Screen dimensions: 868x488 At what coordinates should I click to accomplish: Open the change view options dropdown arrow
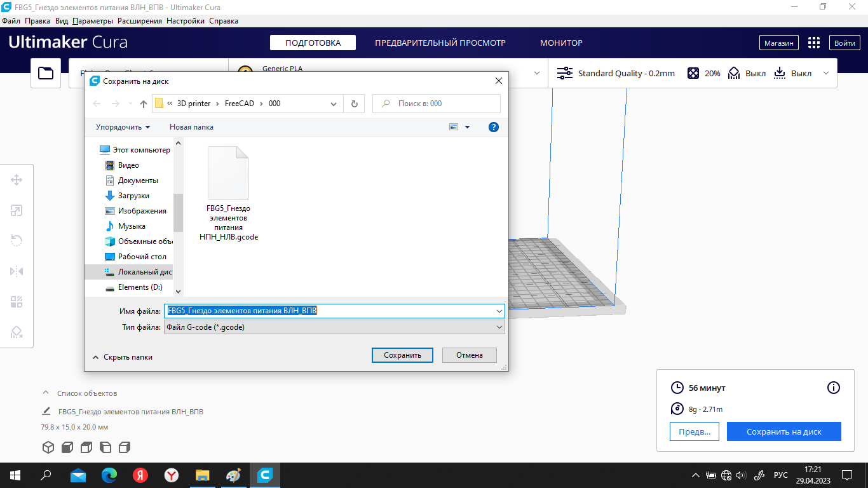[x=468, y=127]
